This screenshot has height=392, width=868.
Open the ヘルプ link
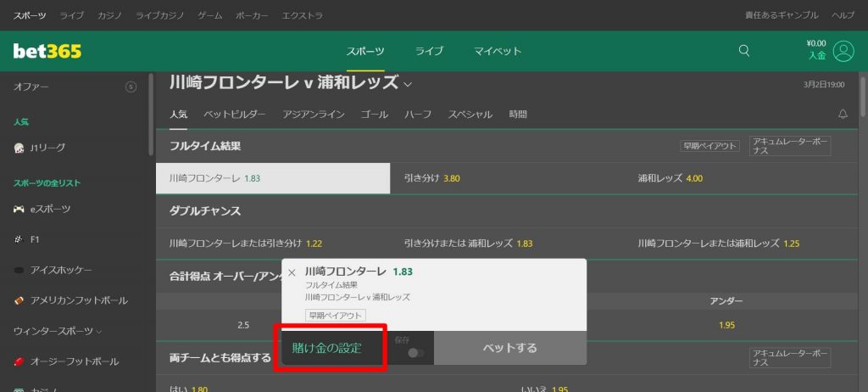pos(843,15)
